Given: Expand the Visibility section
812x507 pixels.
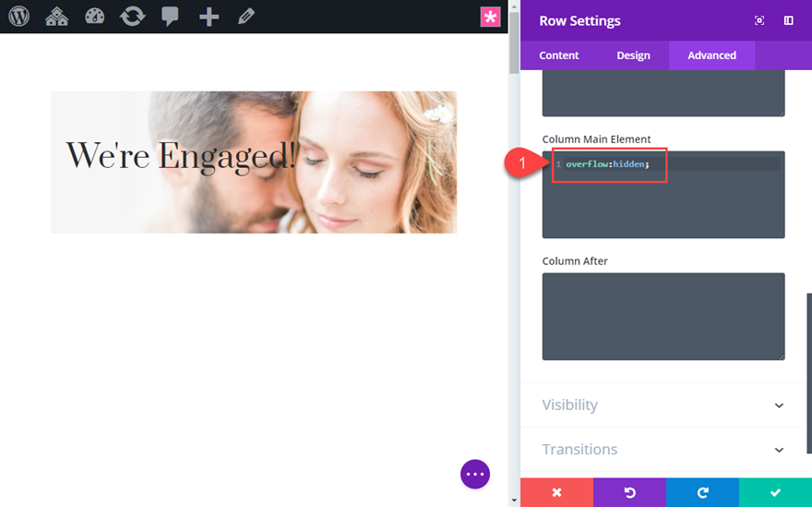Looking at the screenshot, I should [x=663, y=404].
